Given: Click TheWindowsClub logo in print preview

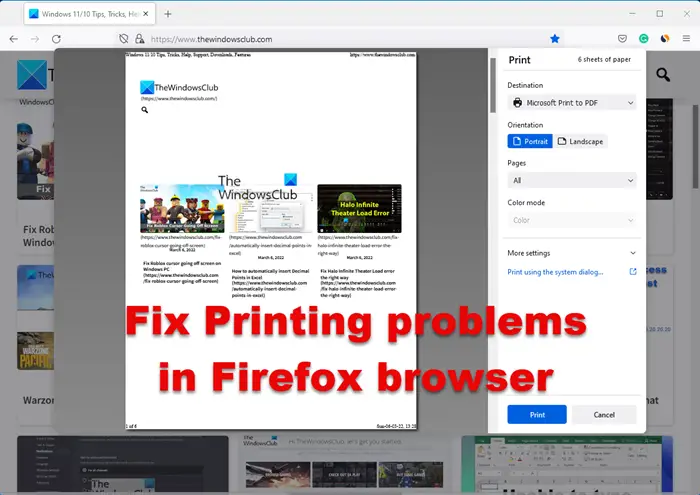Looking at the screenshot, I should click(x=179, y=87).
